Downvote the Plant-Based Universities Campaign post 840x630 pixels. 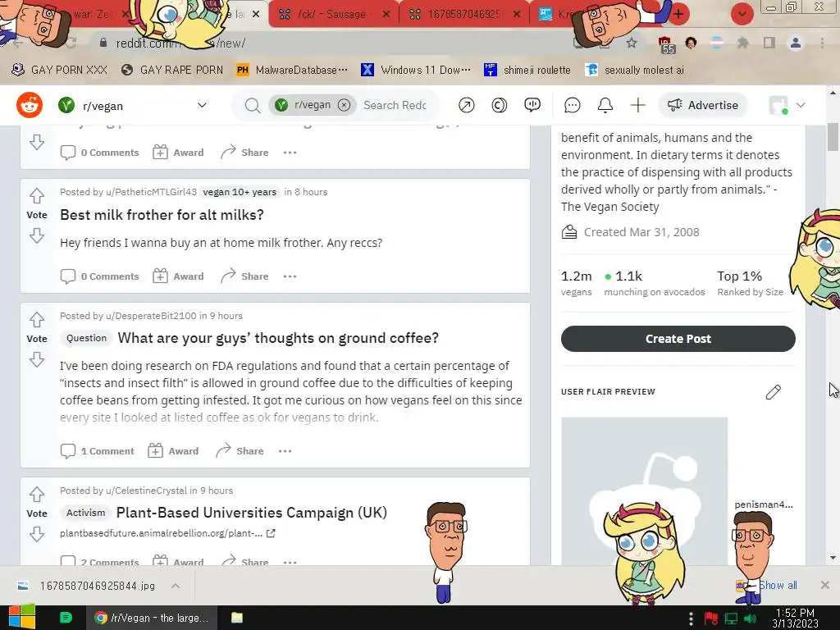[x=36, y=533]
